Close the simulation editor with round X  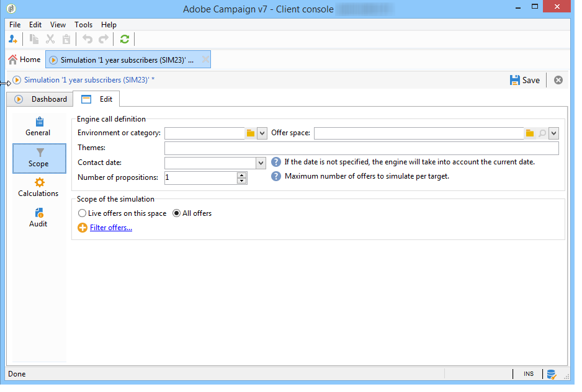pyautogui.click(x=558, y=80)
